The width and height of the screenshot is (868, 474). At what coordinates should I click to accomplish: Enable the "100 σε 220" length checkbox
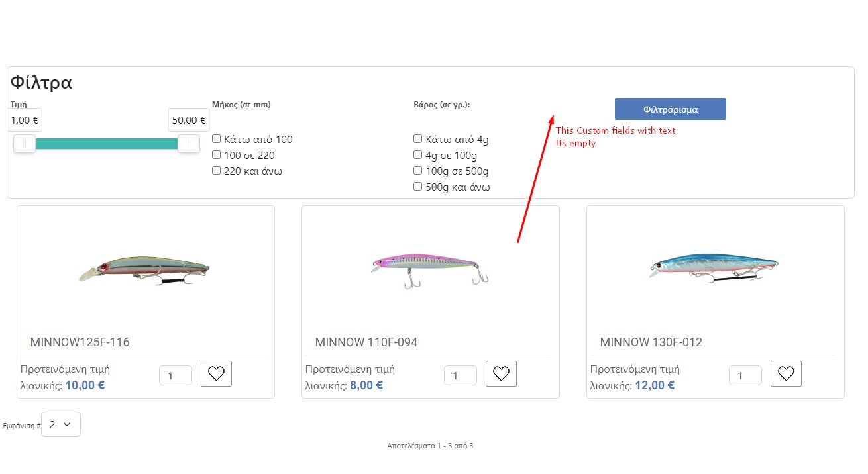pyautogui.click(x=217, y=155)
